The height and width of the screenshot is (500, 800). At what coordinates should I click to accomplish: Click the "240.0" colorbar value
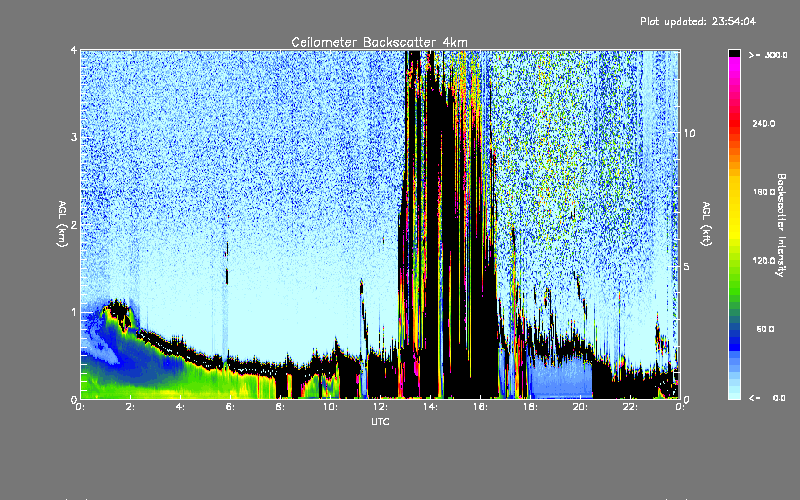point(764,123)
